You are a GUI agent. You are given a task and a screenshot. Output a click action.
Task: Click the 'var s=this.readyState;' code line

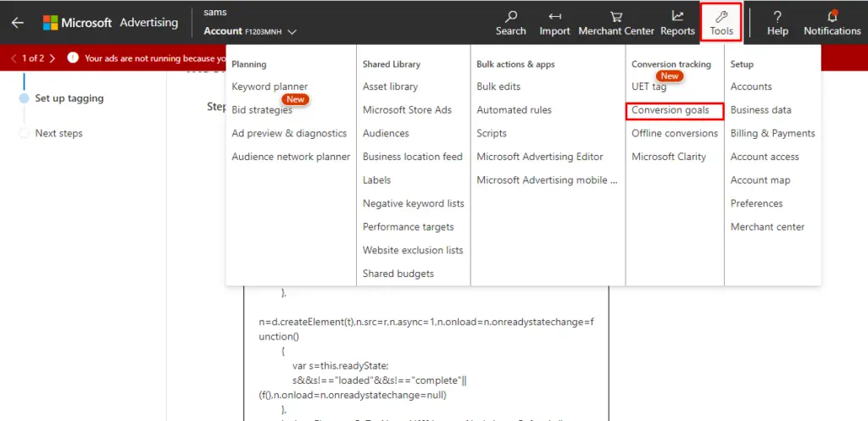point(341,366)
